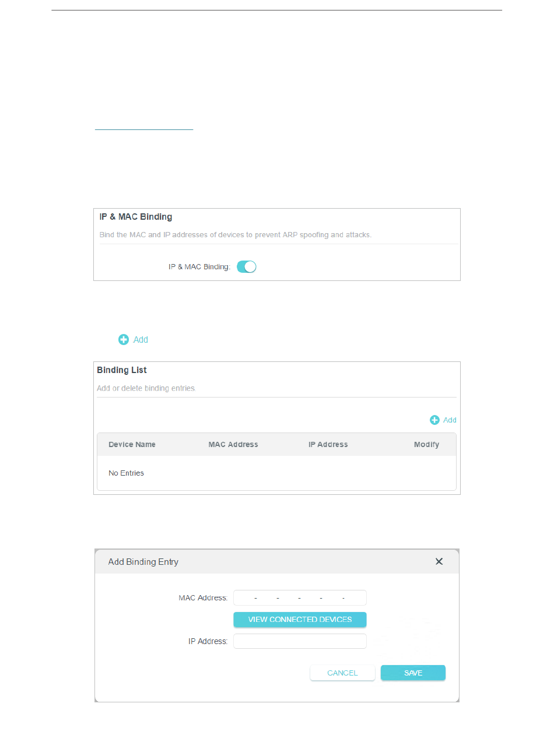The image size is (554, 756).
Task: Click the No Entries table row
Action: tap(276, 473)
